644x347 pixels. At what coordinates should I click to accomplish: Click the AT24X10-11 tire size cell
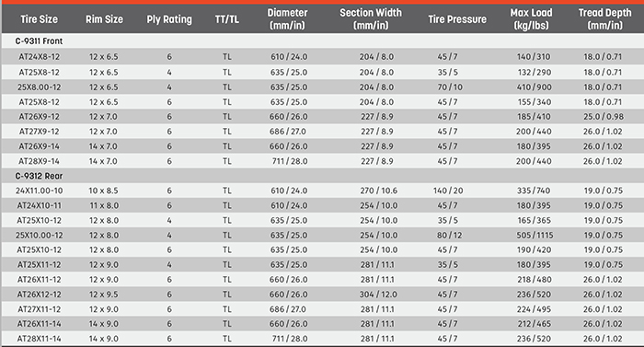tap(39, 205)
